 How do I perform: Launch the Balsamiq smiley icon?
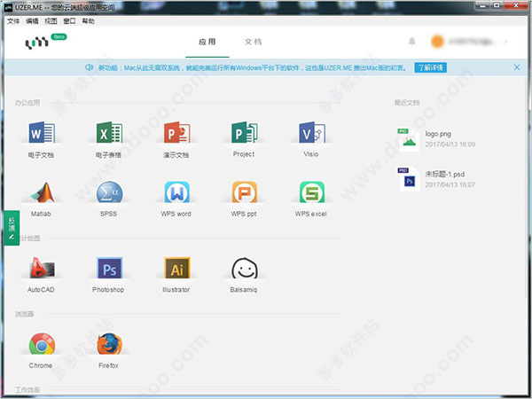click(245, 269)
